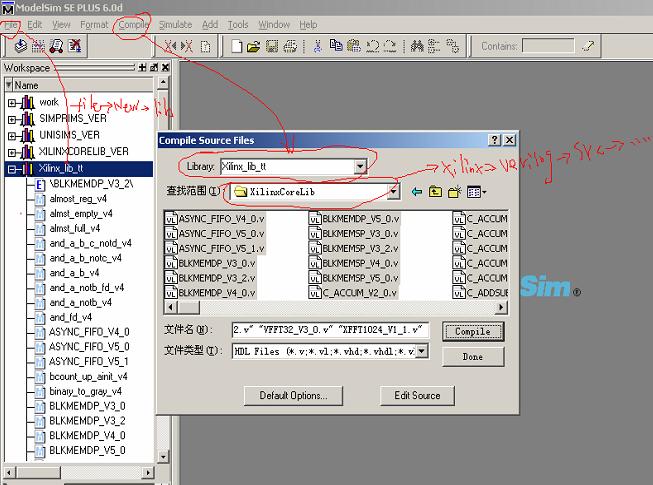
Task: Click the Print toolbar icon
Action: click(x=290, y=46)
